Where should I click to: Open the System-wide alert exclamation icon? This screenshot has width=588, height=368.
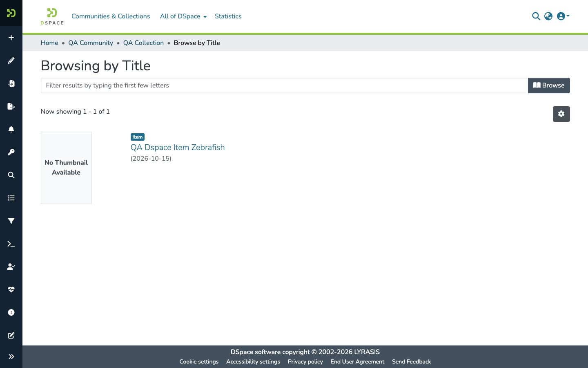coord(11,312)
